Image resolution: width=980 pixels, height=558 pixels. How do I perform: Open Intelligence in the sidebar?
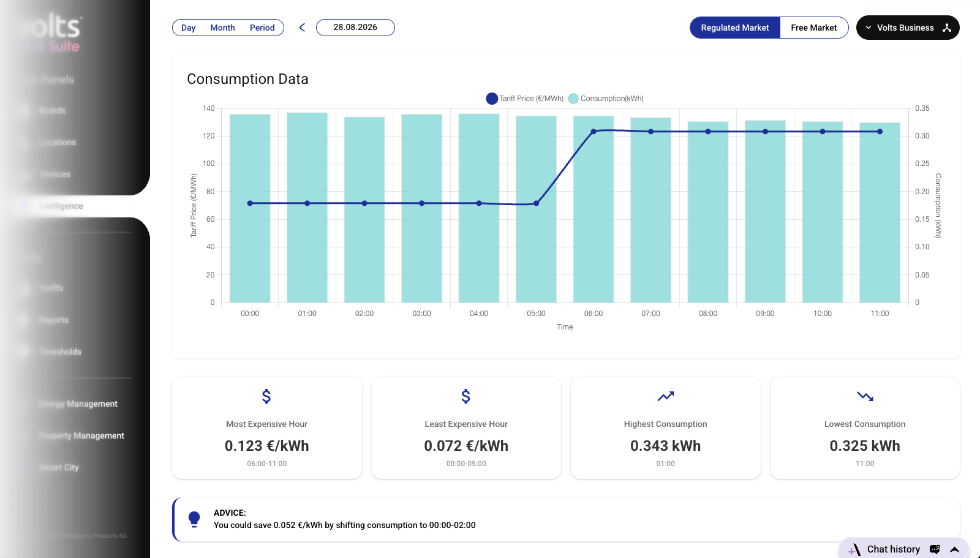point(61,206)
